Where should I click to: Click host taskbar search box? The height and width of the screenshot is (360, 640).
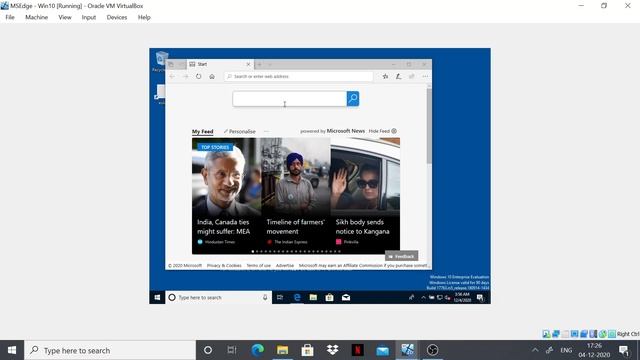[x=110, y=350]
